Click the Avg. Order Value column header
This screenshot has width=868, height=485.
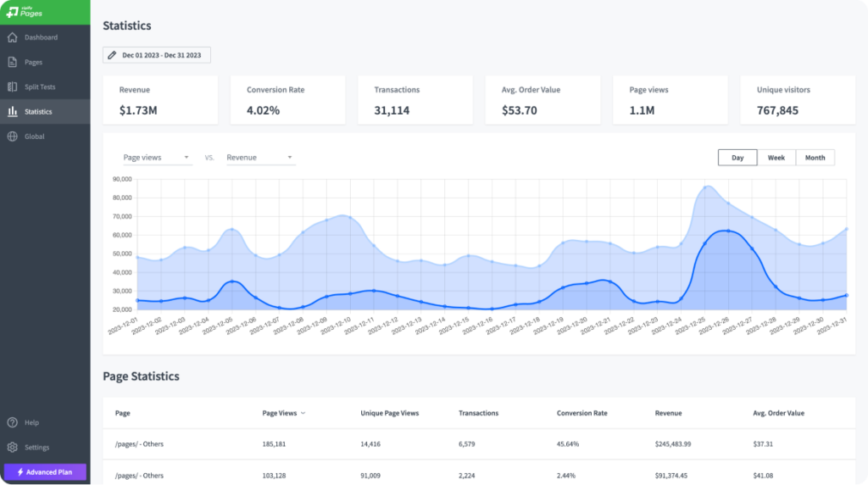pyautogui.click(x=778, y=413)
